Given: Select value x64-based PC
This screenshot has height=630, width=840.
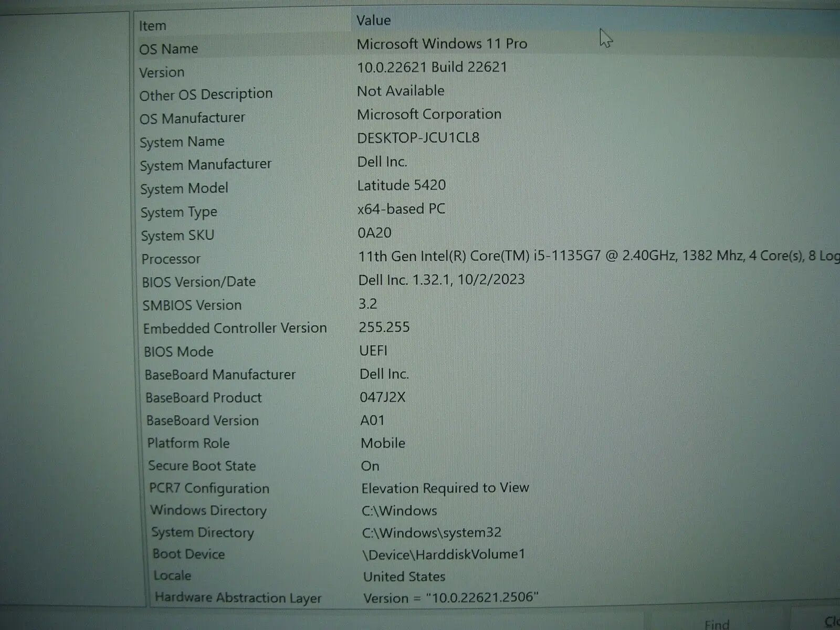Looking at the screenshot, I should point(401,209).
